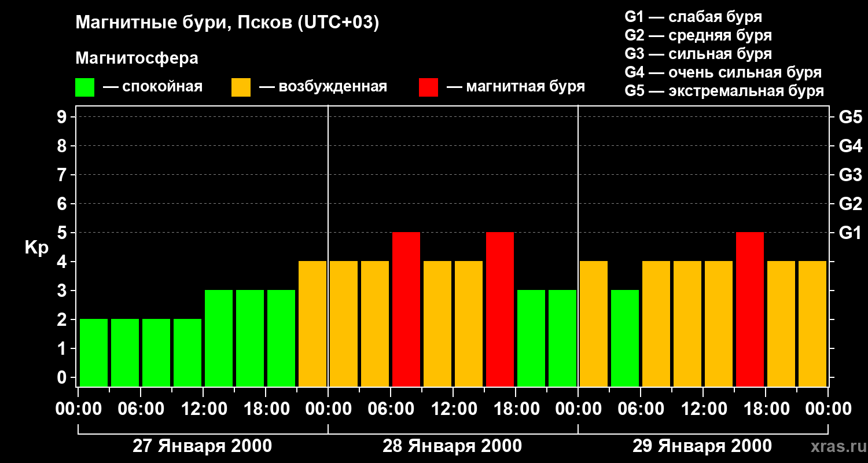Click the G5 label on the right axis

point(850,117)
